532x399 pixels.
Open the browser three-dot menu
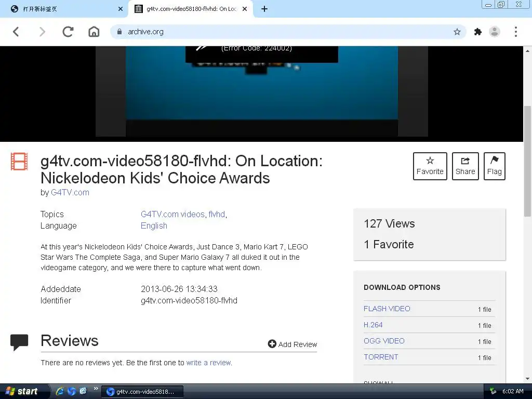coord(516,32)
